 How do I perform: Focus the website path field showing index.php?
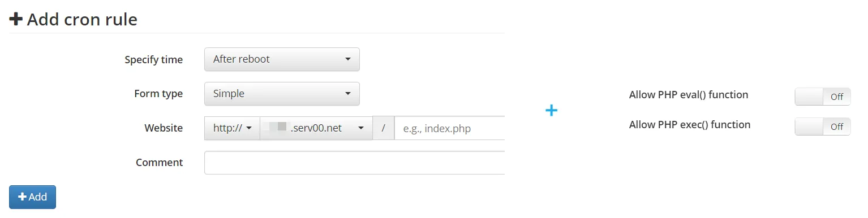pyautogui.click(x=449, y=128)
